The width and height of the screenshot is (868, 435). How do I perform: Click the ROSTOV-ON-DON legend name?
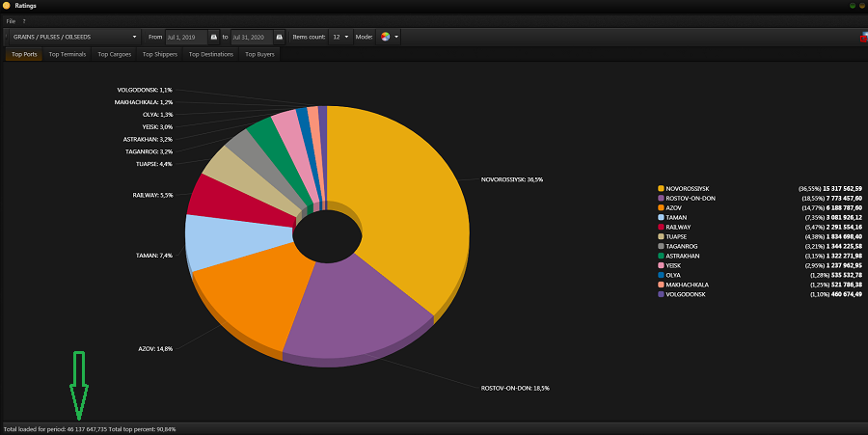tap(691, 198)
